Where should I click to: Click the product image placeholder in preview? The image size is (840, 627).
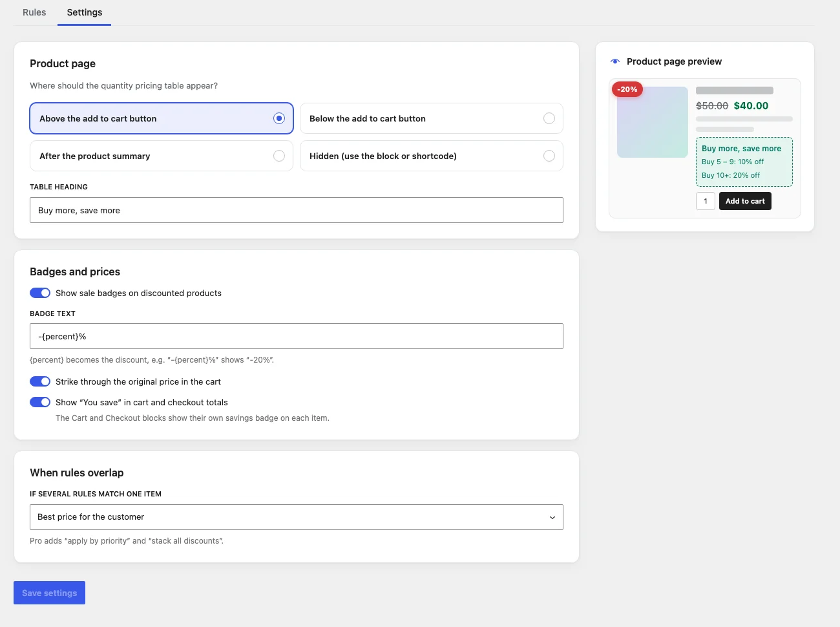653,122
